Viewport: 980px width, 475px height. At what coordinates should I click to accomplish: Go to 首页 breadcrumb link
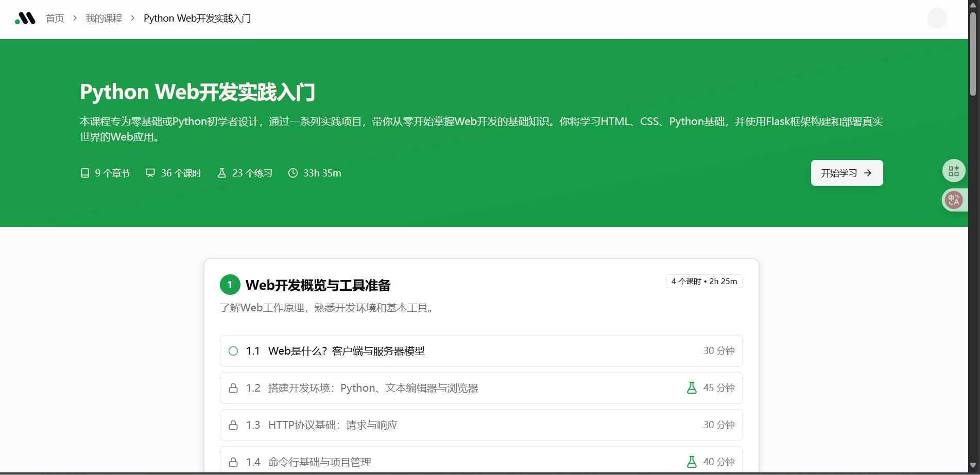point(55,19)
